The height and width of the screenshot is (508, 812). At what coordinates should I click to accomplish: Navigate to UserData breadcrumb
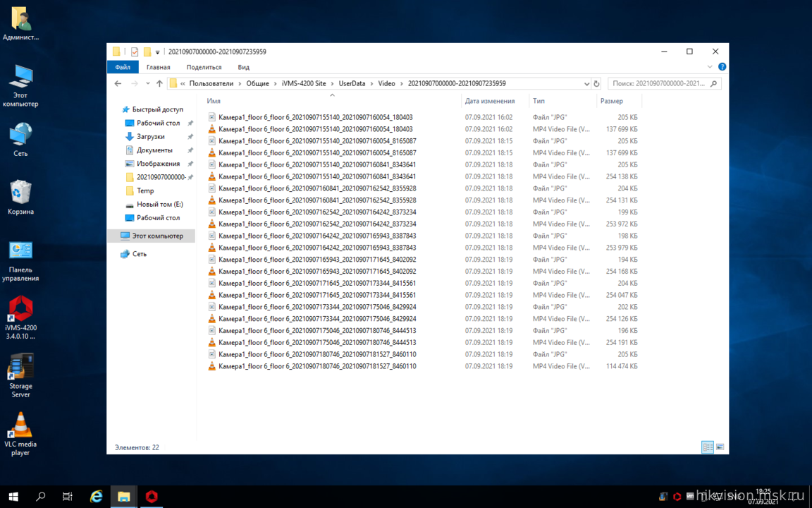coord(352,83)
